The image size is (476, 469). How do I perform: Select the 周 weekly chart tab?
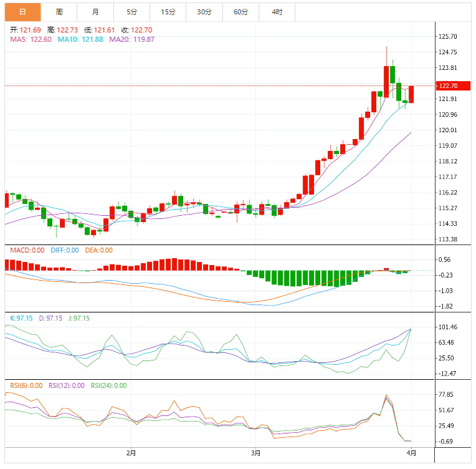tap(59, 12)
